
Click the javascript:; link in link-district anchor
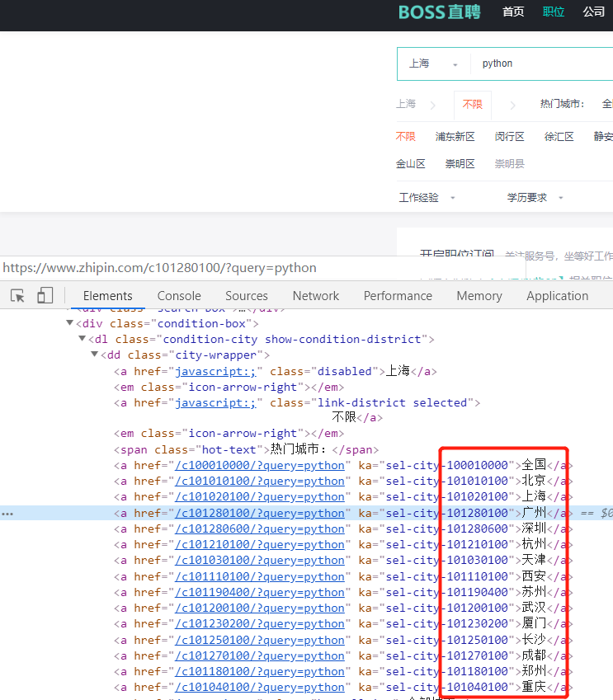click(216, 403)
